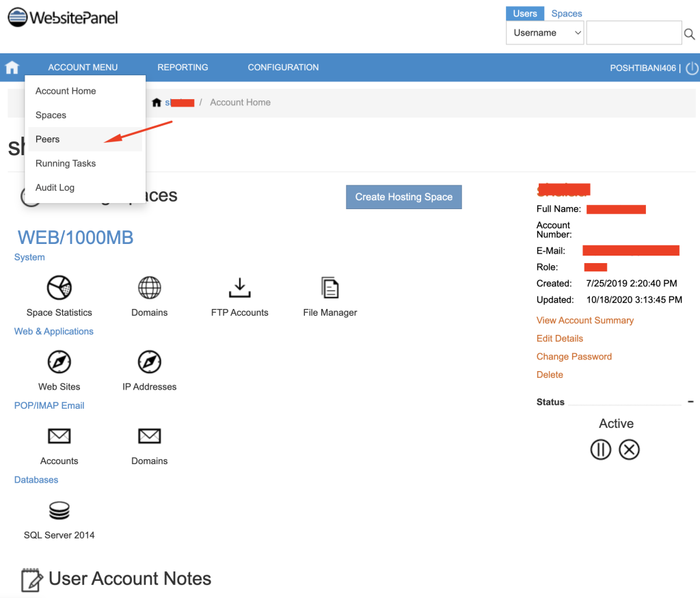
Task: Click the search text input field
Action: (634, 33)
